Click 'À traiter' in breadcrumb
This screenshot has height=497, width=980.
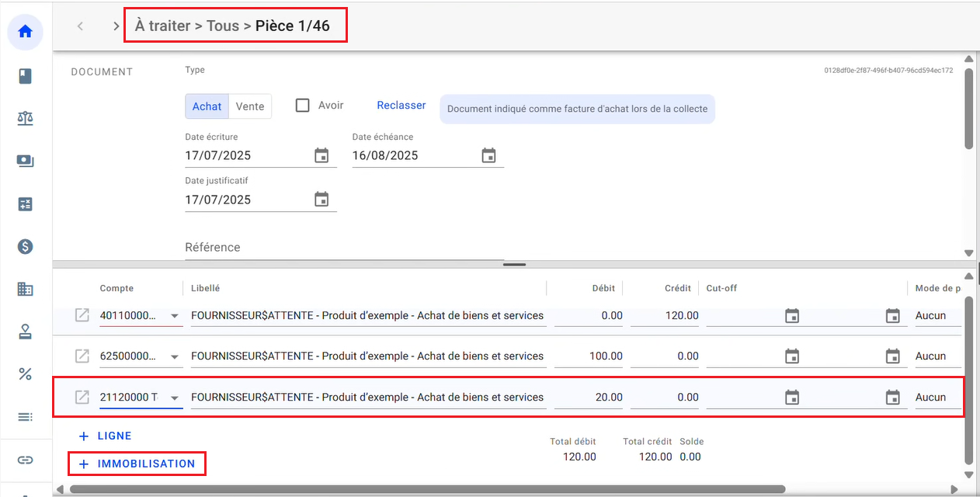[162, 26]
